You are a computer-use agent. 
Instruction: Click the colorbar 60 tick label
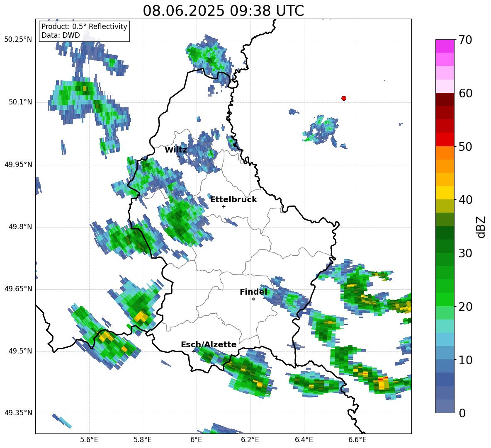click(x=465, y=93)
